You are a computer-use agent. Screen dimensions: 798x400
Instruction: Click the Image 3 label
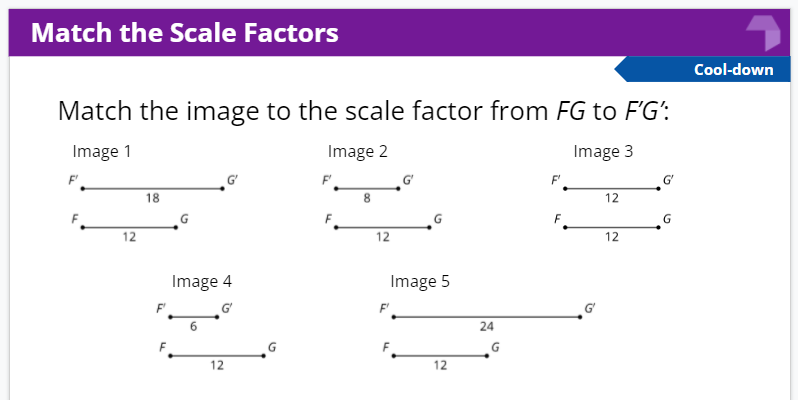(x=603, y=151)
